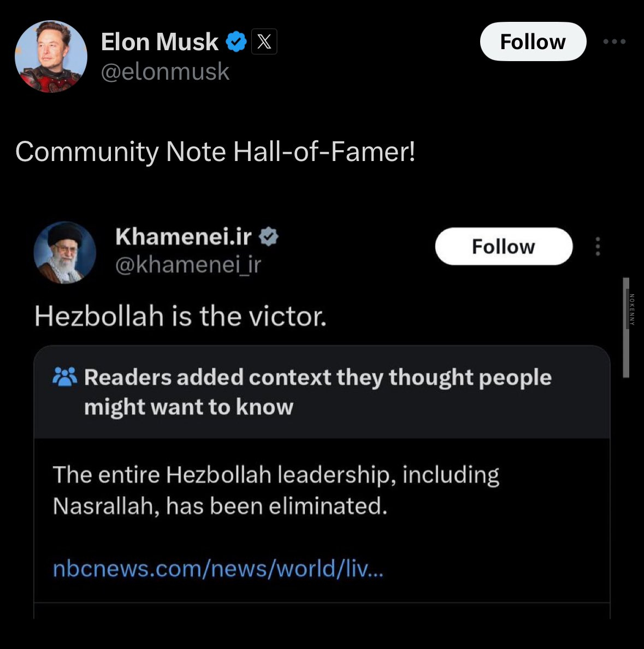This screenshot has height=649, width=644.
Task: Click the gray vertical scrollbar at right edge
Action: 626,328
